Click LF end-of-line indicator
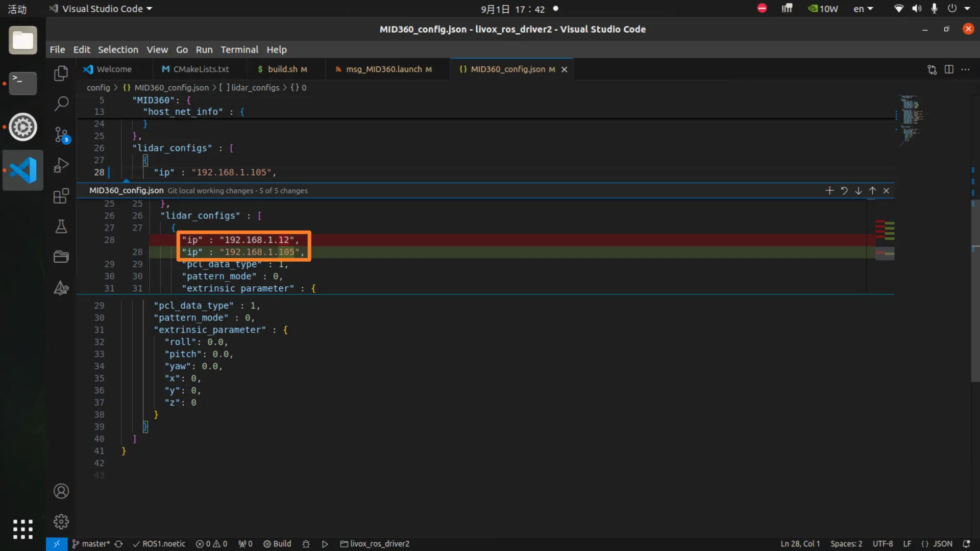Image resolution: width=980 pixels, height=551 pixels. [x=907, y=544]
